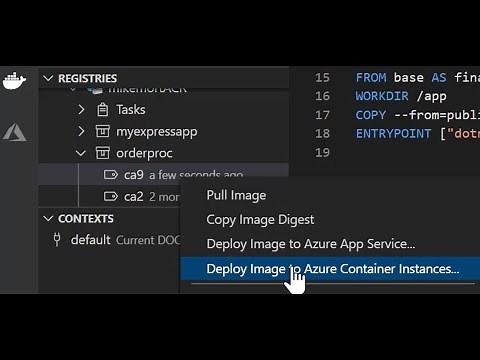Click line number 17 in the editor
The image size is (480, 360).
(x=322, y=115)
